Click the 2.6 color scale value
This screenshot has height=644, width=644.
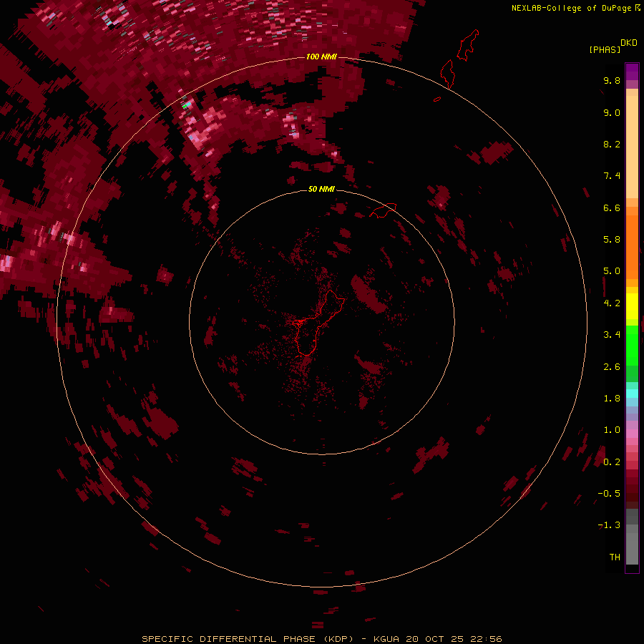pyautogui.click(x=612, y=367)
